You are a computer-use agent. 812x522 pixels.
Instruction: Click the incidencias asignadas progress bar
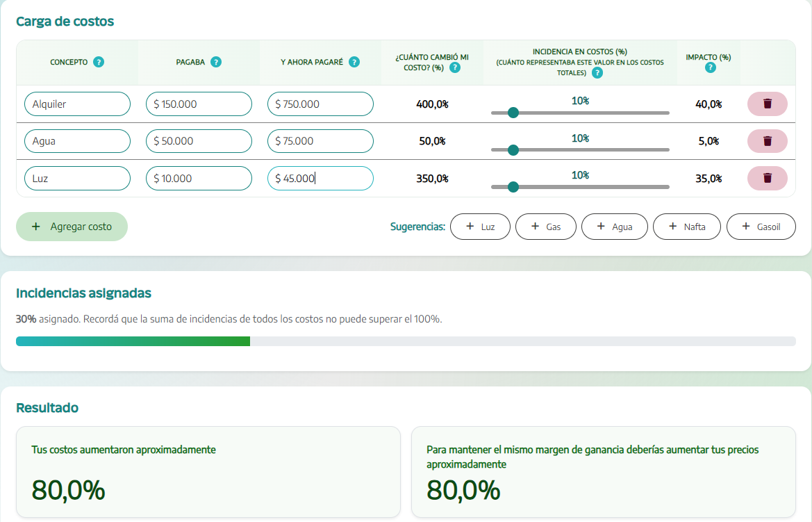tap(406, 341)
